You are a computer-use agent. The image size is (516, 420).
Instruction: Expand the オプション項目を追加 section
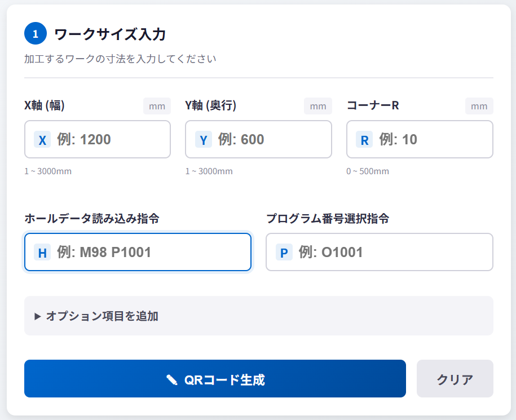[102, 316]
